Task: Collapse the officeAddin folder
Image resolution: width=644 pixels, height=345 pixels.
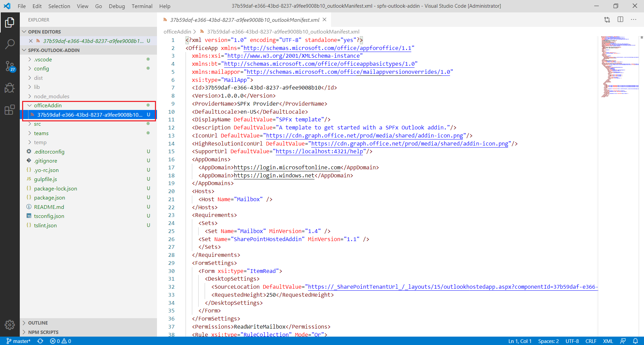Action: 48,105
